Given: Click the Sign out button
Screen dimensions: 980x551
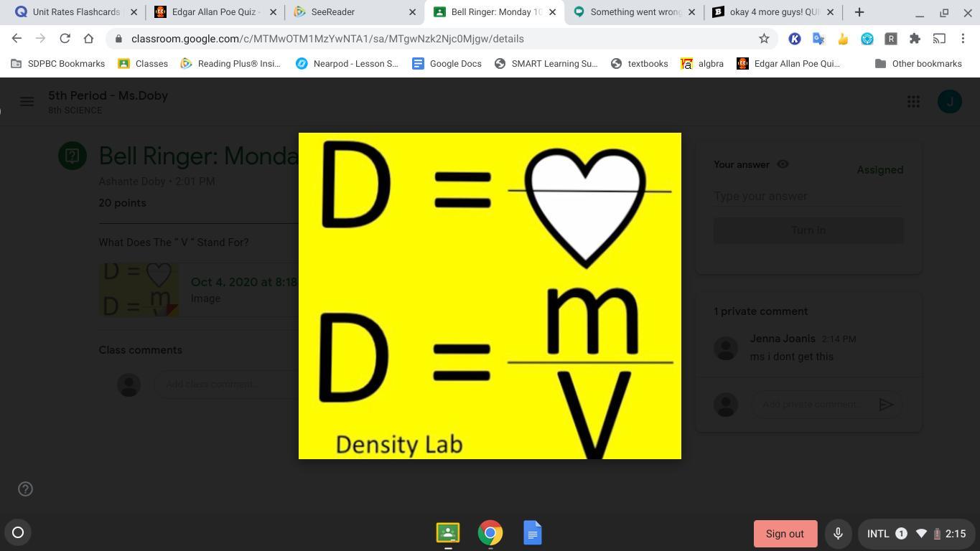Looking at the screenshot, I should pyautogui.click(x=785, y=534).
